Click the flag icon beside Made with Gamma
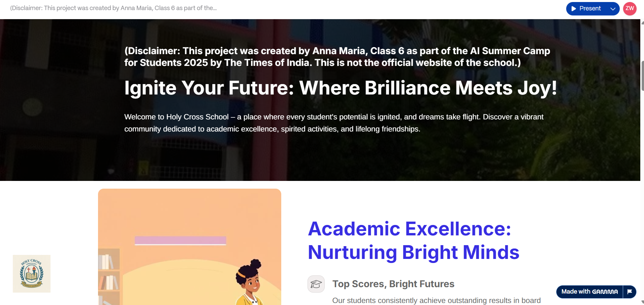 630,292
